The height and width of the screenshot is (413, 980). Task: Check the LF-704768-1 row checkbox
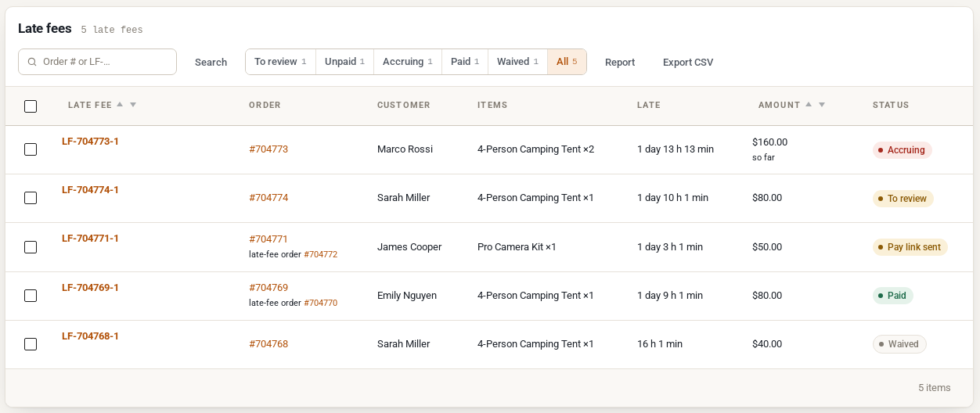click(x=31, y=344)
